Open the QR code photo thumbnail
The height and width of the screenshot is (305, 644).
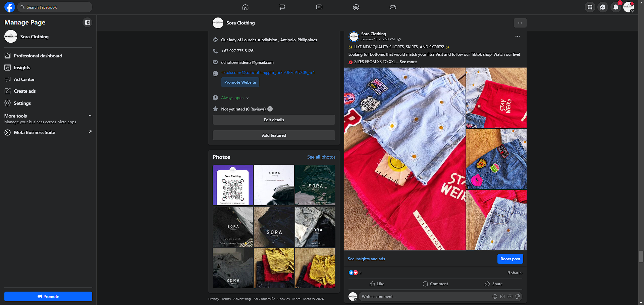coord(233,185)
